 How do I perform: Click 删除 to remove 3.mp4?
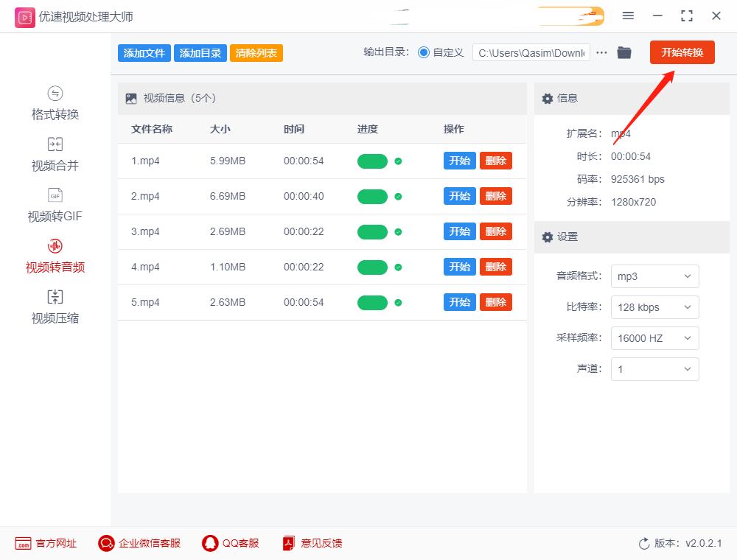496,231
